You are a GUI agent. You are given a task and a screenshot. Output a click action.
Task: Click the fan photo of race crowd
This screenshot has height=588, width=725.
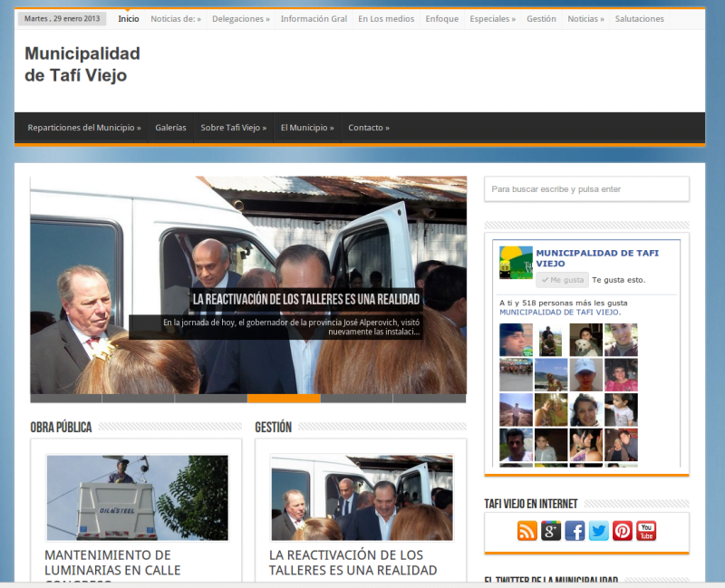tap(516, 375)
